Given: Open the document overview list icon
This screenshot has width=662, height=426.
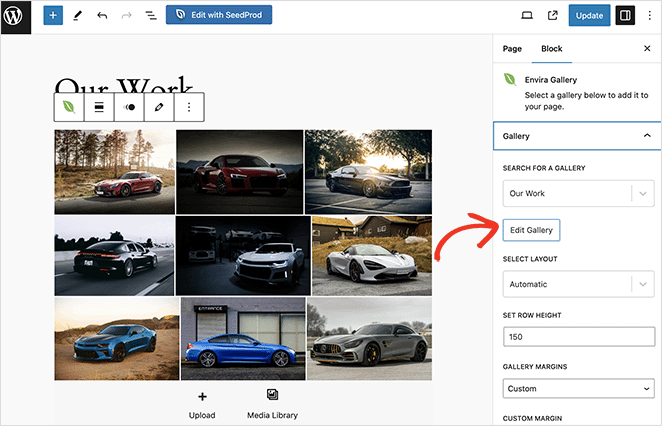Looking at the screenshot, I should coord(150,16).
